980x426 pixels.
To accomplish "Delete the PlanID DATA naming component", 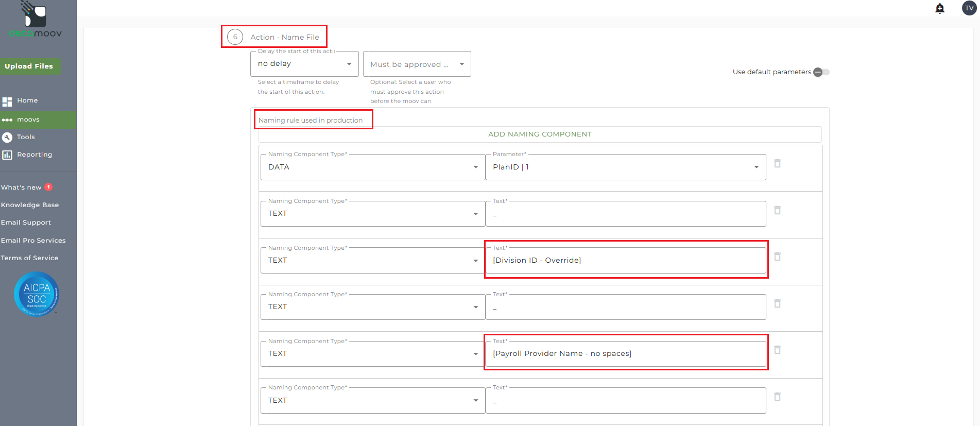I will (778, 163).
